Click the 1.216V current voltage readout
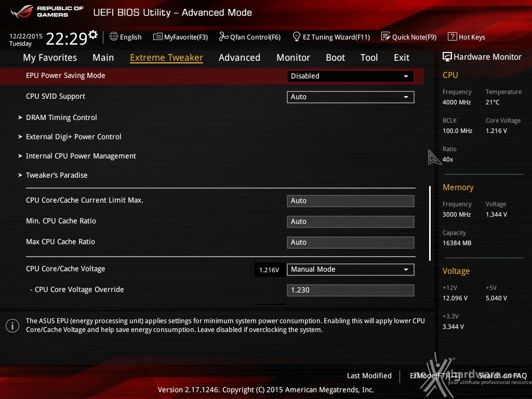The height and width of the screenshot is (399, 532). pos(270,270)
